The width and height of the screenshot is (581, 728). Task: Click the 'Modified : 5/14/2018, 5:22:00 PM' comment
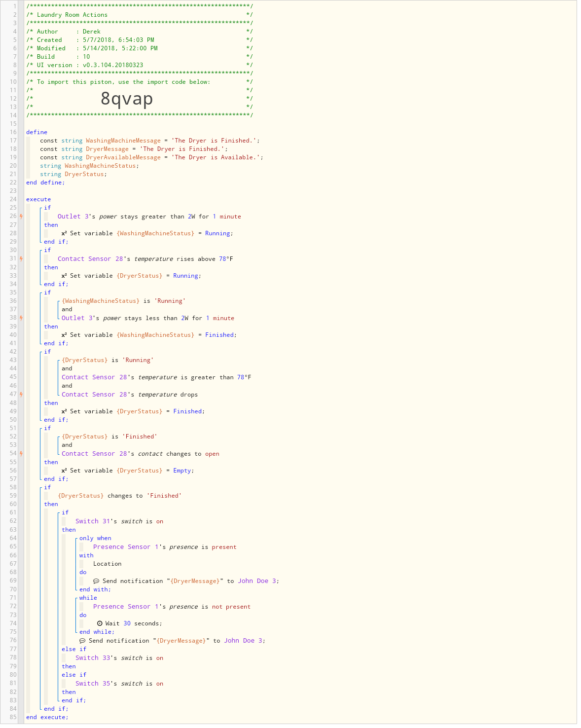[x=97, y=48]
